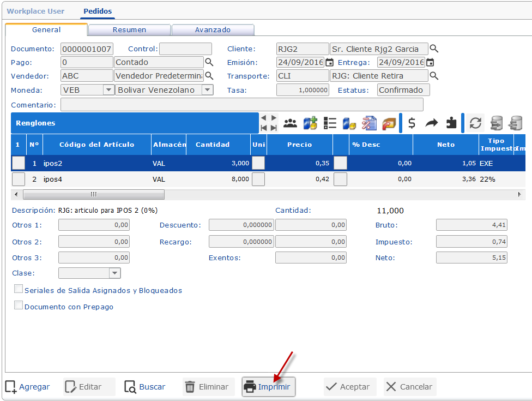Viewport: 532px width, 401px height.
Task: Click the blue and yellow boxes article icon
Action: click(349, 123)
